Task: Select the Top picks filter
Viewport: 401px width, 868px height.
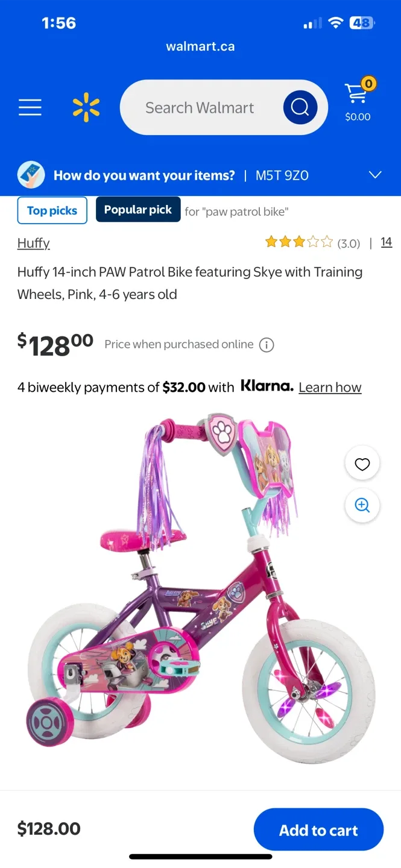Action: (52, 210)
